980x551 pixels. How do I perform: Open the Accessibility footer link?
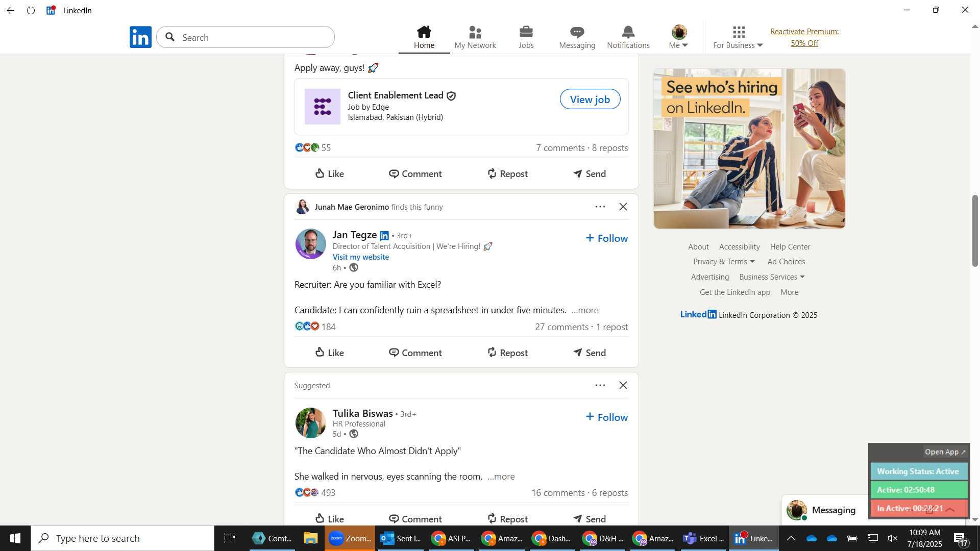739,247
